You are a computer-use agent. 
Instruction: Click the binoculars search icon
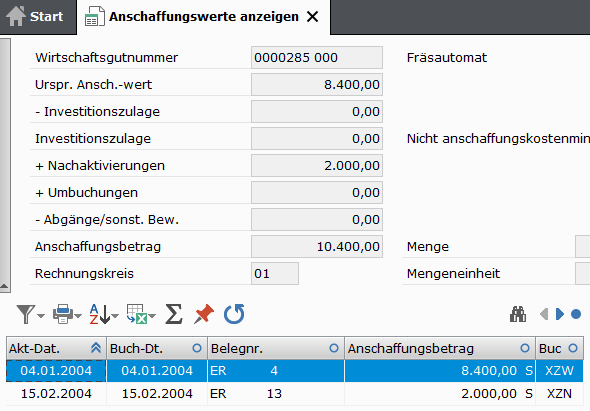click(x=518, y=314)
